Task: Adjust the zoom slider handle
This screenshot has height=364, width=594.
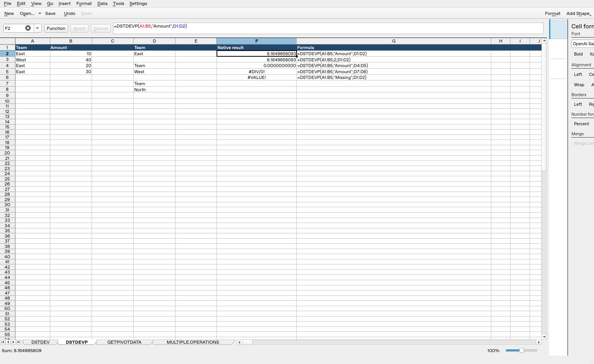Action: 522,351
